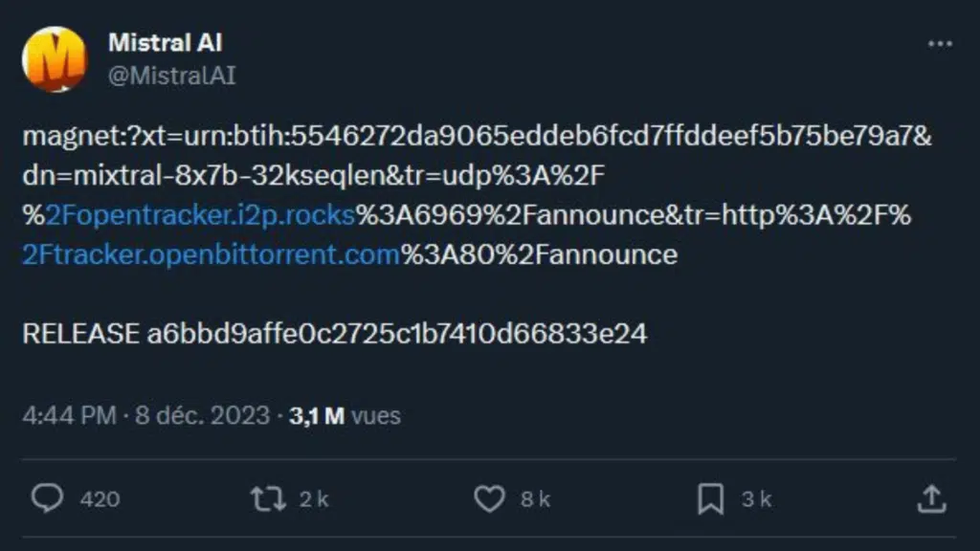Click the "Mistral AI" display name
The image size is (980, 551).
point(166,42)
